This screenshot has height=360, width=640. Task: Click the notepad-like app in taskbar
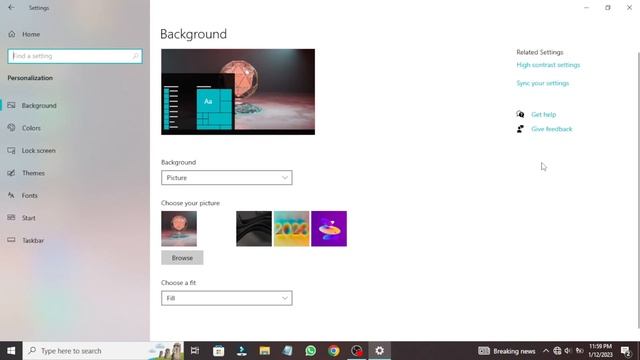pyautogui.click(x=287, y=351)
